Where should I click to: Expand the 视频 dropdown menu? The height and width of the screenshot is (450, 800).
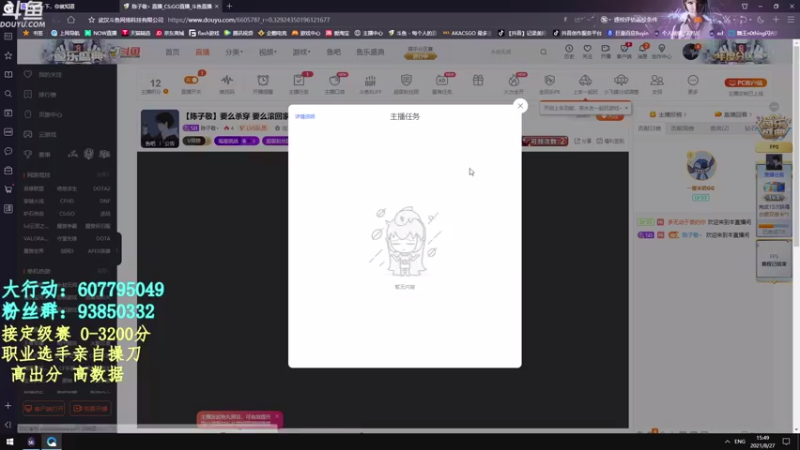point(267,52)
